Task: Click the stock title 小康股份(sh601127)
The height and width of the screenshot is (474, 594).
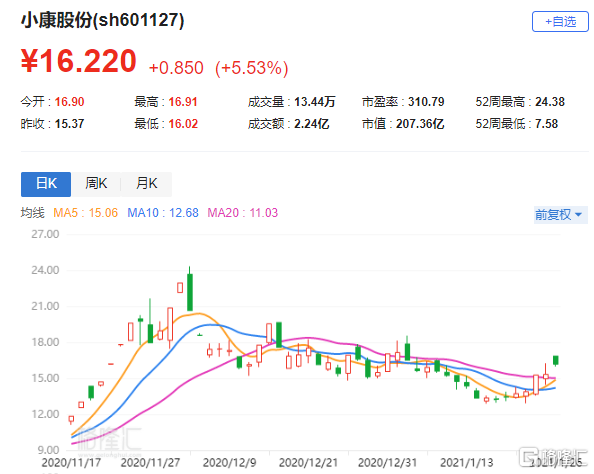Action: (103, 20)
